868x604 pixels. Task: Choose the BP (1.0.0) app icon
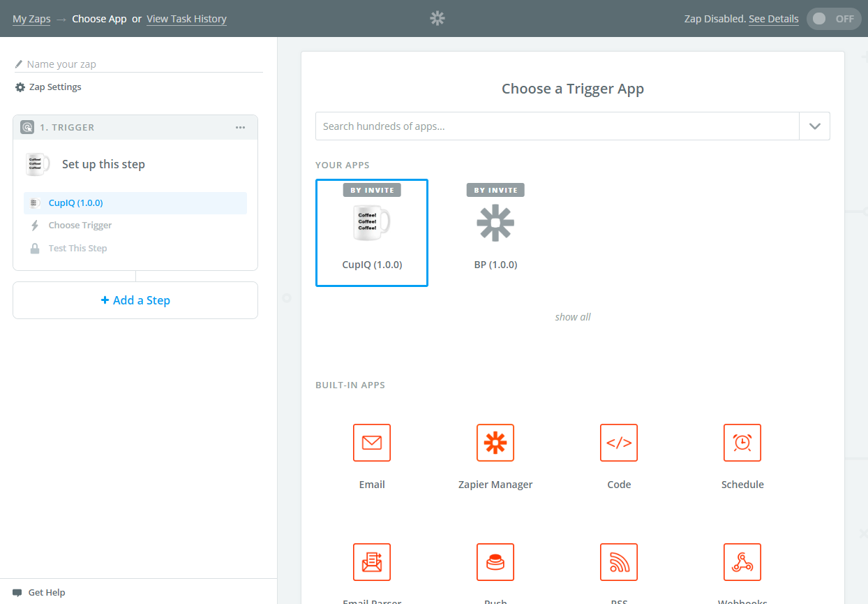(495, 223)
